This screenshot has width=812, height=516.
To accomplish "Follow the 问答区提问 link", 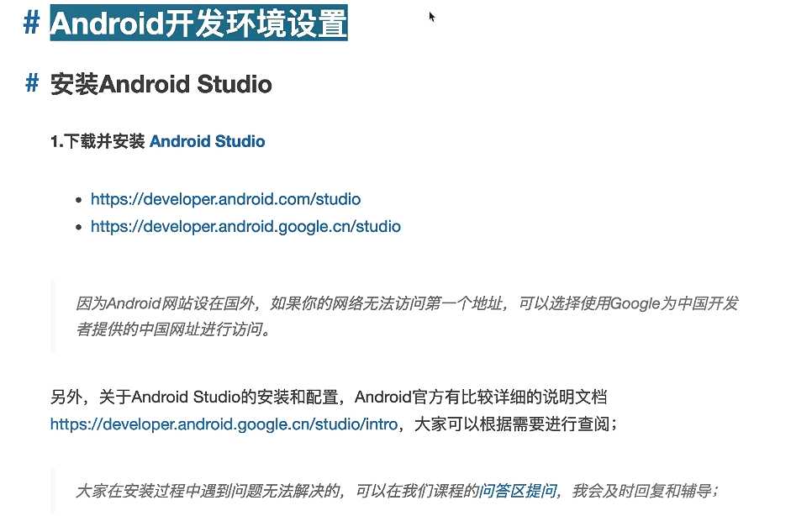I will [x=518, y=491].
